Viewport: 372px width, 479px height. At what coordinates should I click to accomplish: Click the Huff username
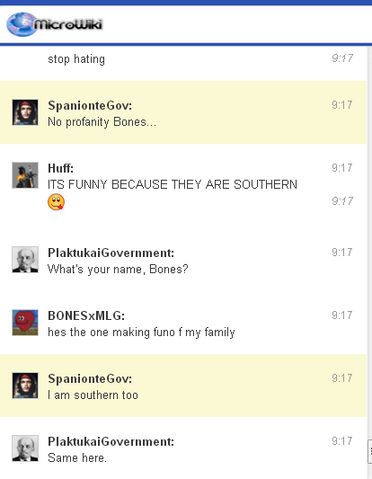click(61, 168)
